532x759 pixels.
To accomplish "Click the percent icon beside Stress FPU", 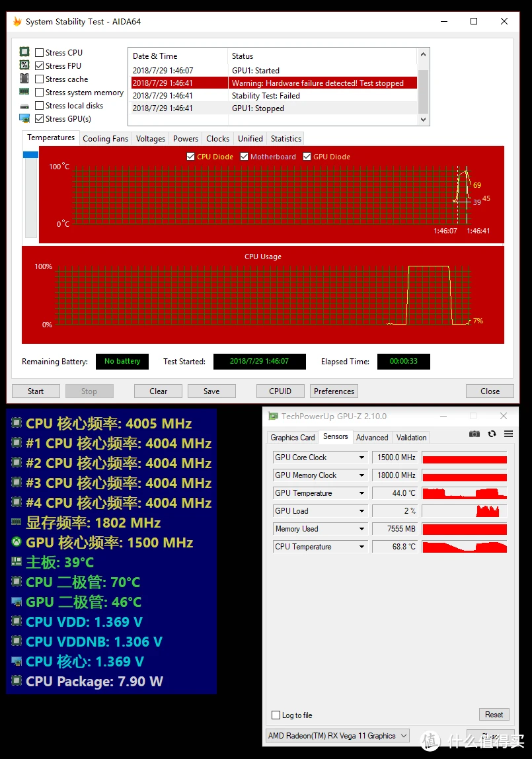I will [24, 65].
